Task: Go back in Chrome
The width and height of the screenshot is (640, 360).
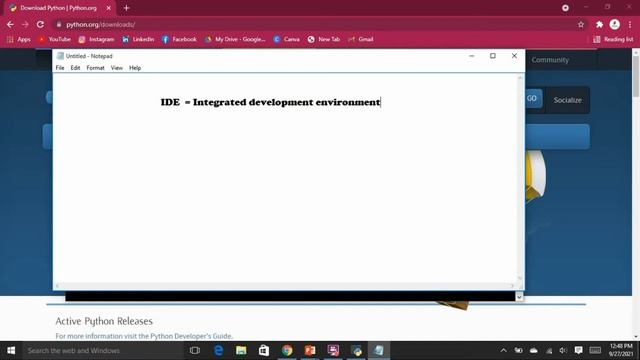Action: click(10, 24)
